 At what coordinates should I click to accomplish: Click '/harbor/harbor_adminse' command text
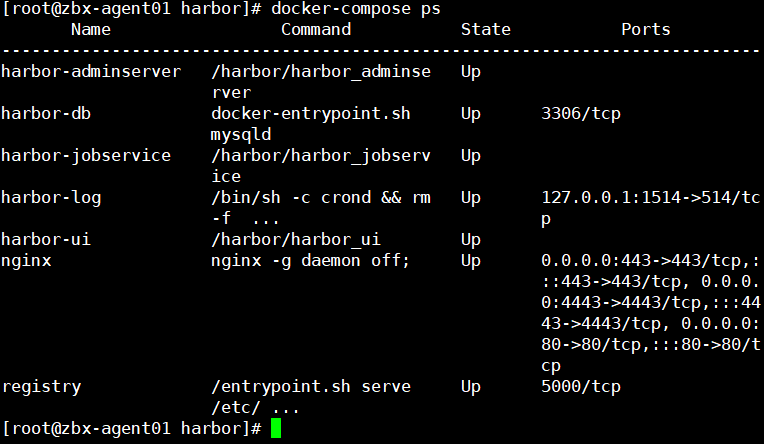click(x=321, y=72)
